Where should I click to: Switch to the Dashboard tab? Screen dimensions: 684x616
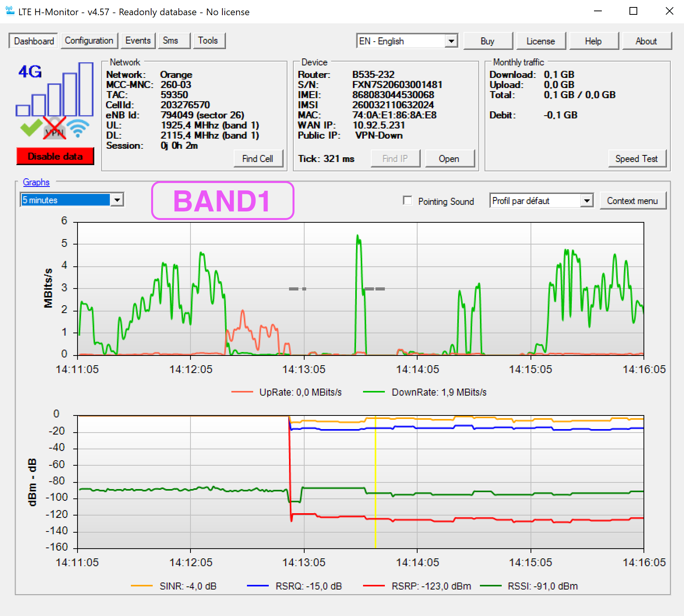34,41
